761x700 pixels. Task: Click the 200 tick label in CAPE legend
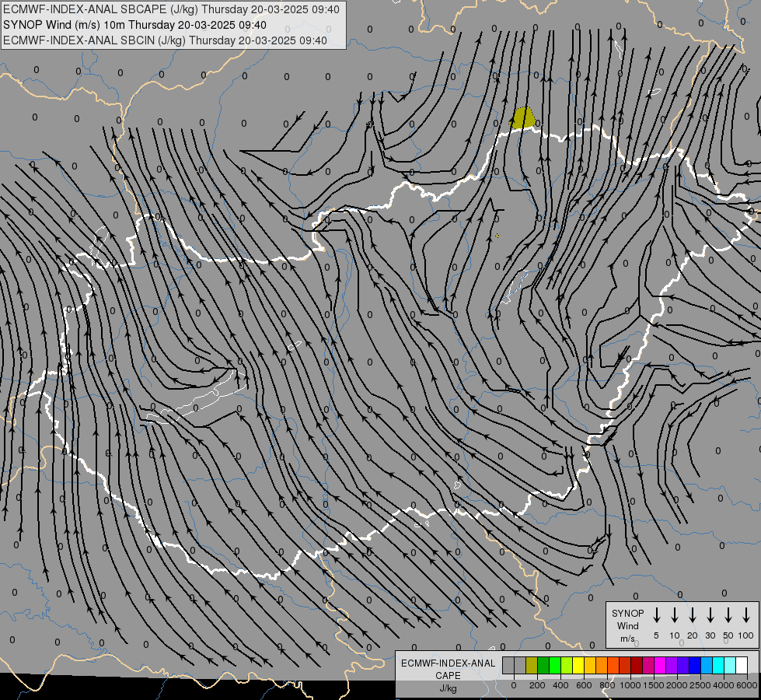537,685
